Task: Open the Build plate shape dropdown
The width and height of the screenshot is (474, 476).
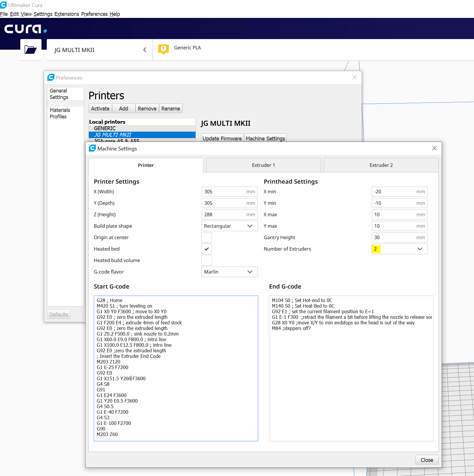Action: pos(229,226)
